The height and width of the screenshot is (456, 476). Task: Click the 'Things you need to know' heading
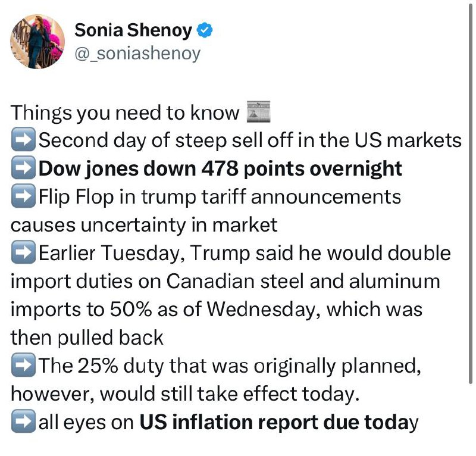click(125, 113)
